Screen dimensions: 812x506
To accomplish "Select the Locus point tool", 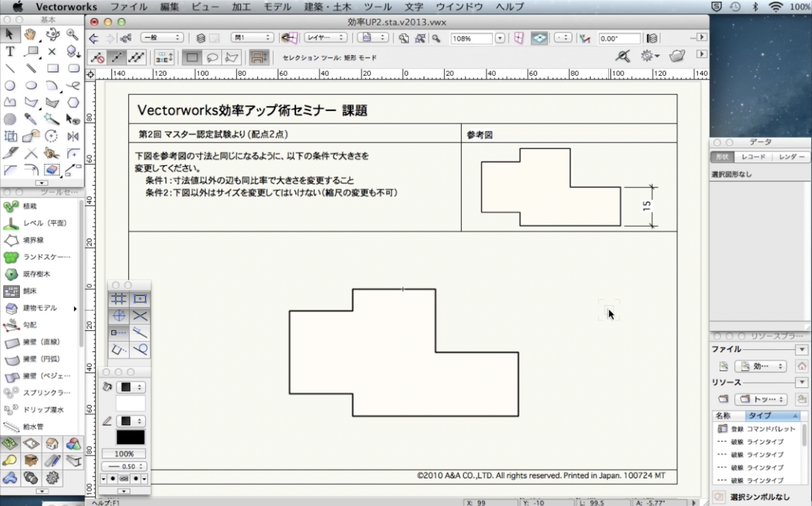I will [52, 52].
